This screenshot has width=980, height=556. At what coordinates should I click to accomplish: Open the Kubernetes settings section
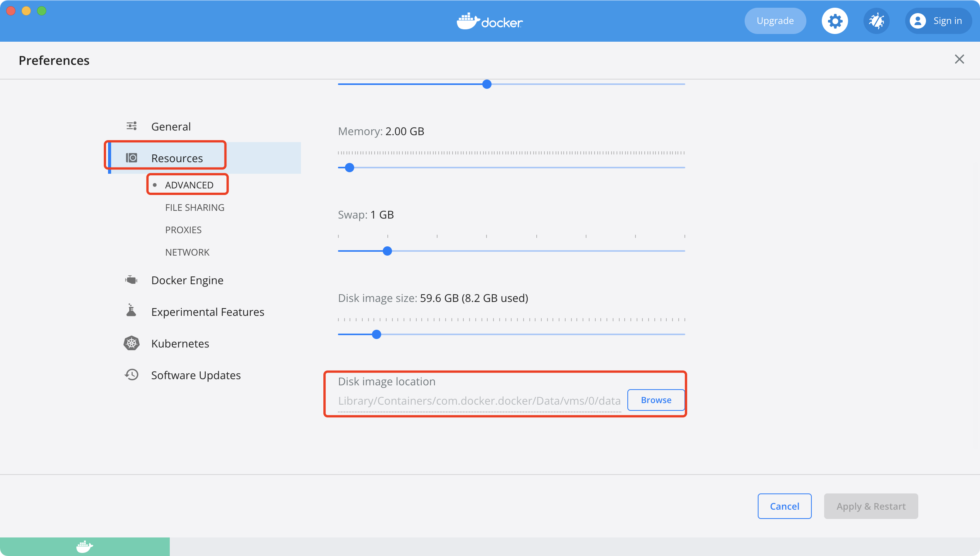pyautogui.click(x=180, y=343)
